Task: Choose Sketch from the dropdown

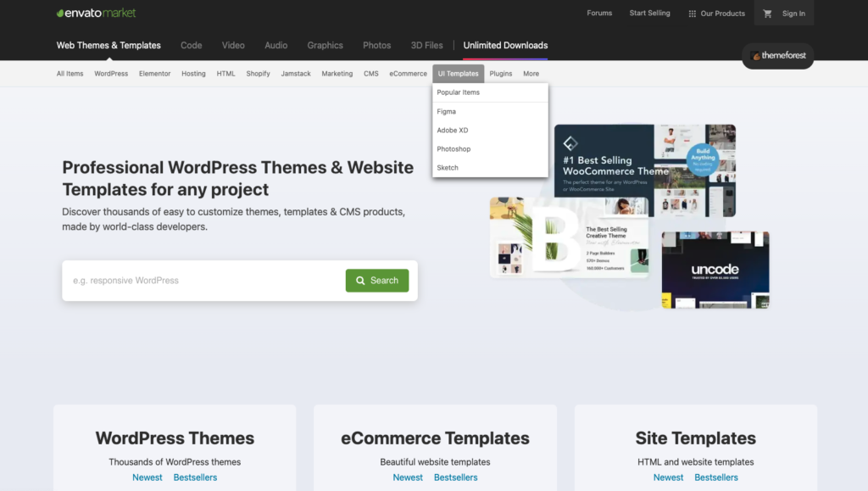Action: [x=490, y=168]
